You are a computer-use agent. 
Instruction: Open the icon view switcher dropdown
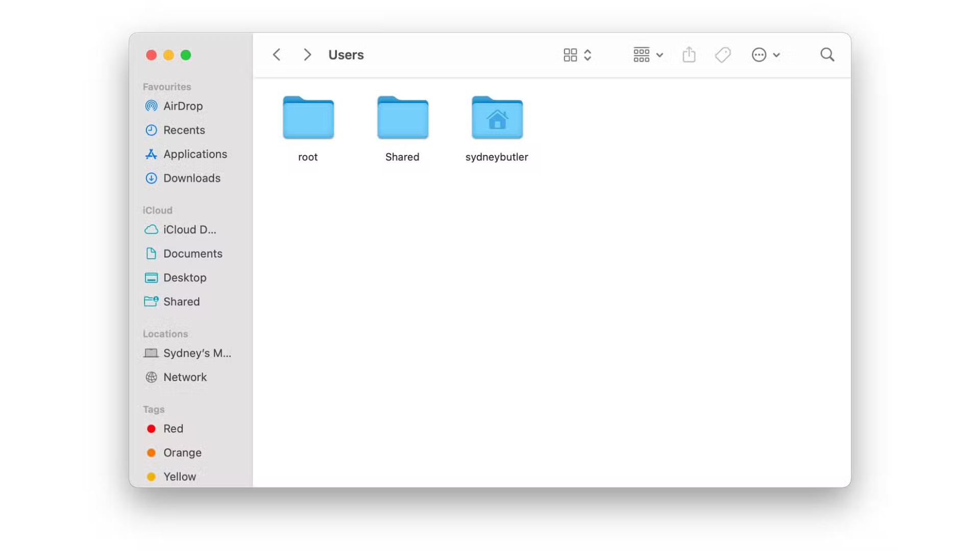577,55
